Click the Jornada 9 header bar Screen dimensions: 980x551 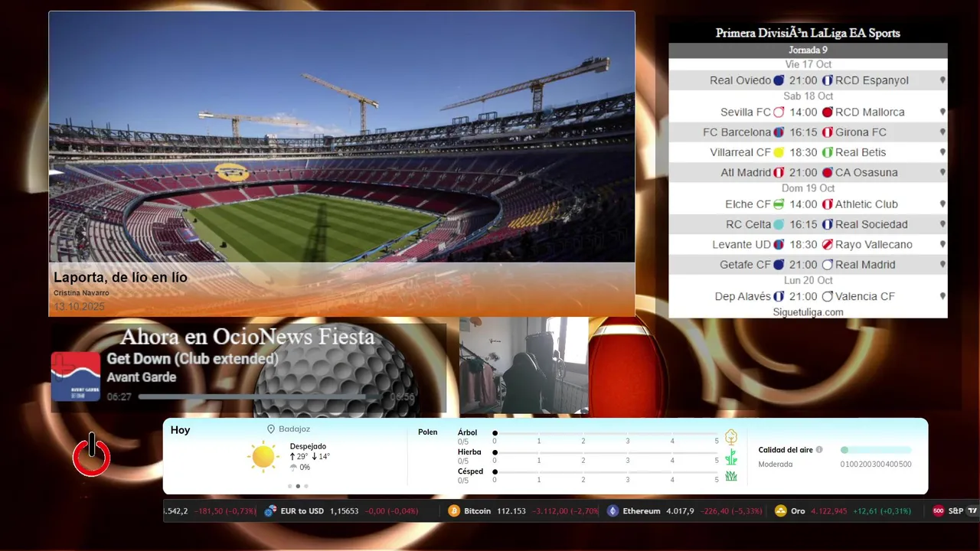click(808, 51)
